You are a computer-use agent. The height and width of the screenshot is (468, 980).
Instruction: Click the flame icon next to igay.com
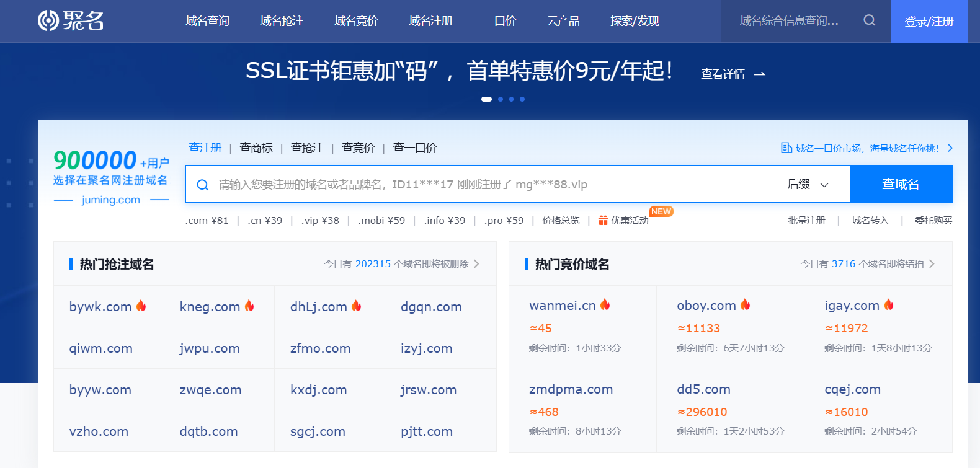pos(889,304)
